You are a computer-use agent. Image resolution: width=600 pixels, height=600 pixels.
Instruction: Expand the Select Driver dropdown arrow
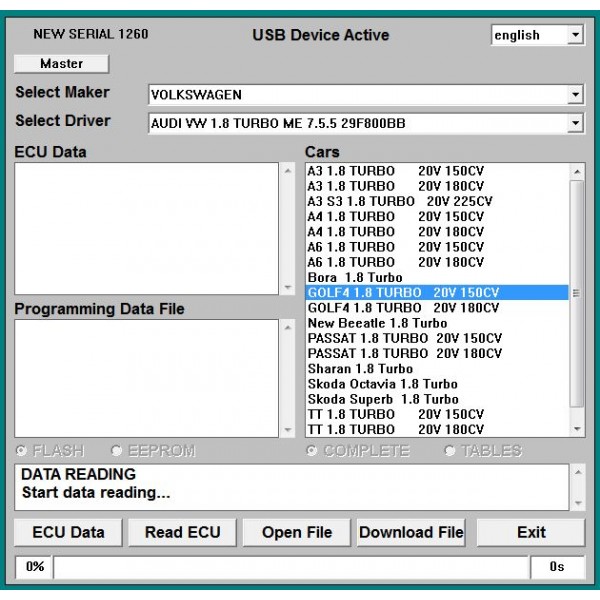click(575, 123)
